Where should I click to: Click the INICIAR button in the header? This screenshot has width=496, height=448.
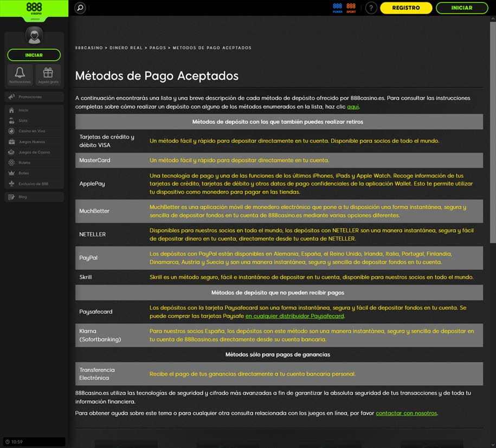pyautogui.click(x=461, y=8)
